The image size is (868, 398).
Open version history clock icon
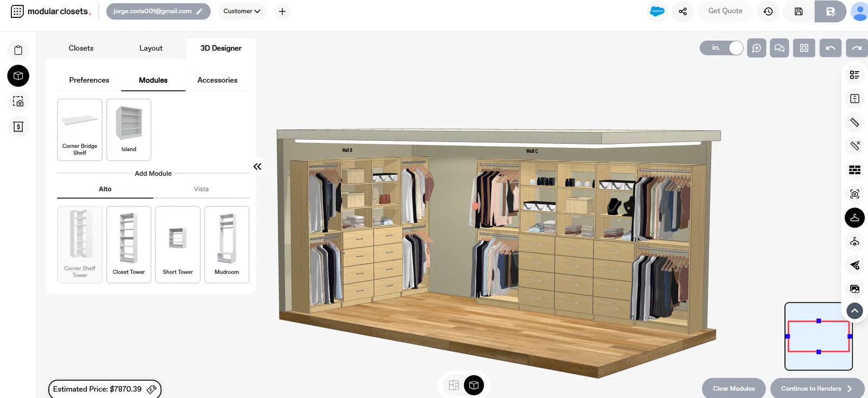click(x=768, y=11)
